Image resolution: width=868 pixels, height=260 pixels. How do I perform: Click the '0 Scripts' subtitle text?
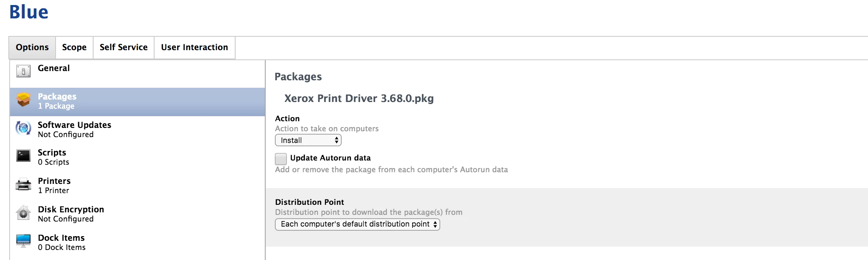[x=53, y=162]
